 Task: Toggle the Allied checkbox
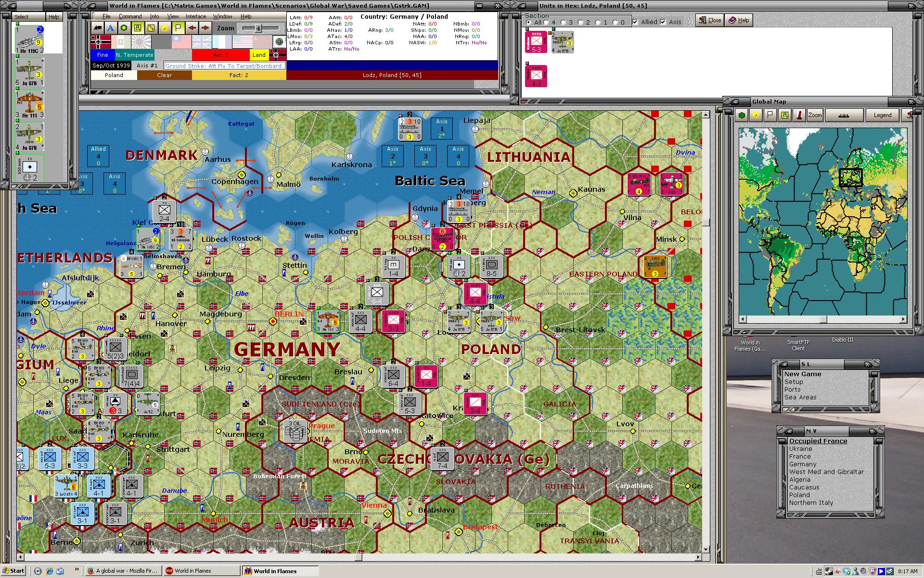635,22
